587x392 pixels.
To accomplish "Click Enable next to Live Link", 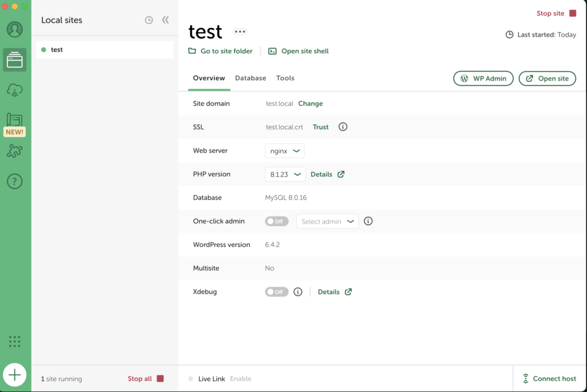I will [x=241, y=379].
